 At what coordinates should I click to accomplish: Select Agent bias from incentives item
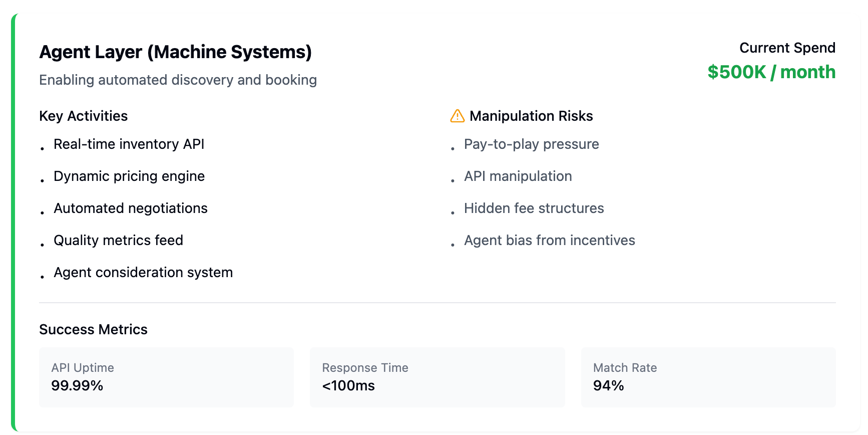tap(550, 241)
